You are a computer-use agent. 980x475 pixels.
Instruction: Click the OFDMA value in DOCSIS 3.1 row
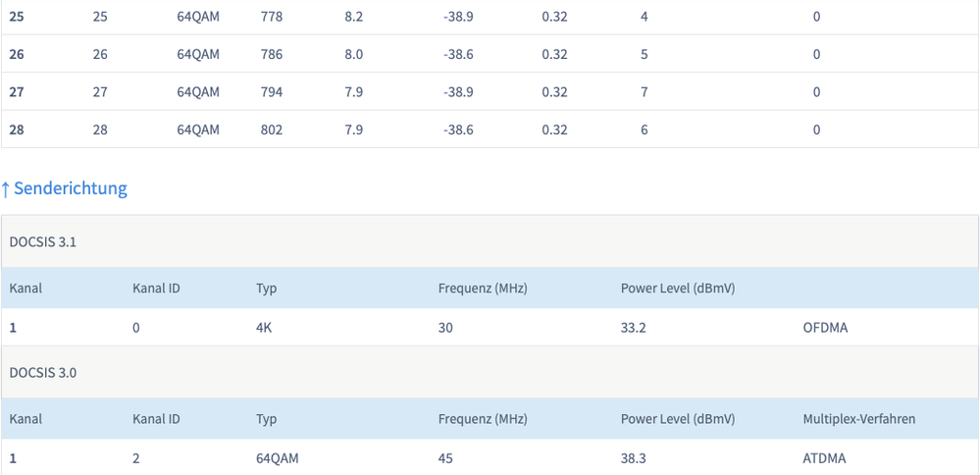pyautogui.click(x=825, y=328)
